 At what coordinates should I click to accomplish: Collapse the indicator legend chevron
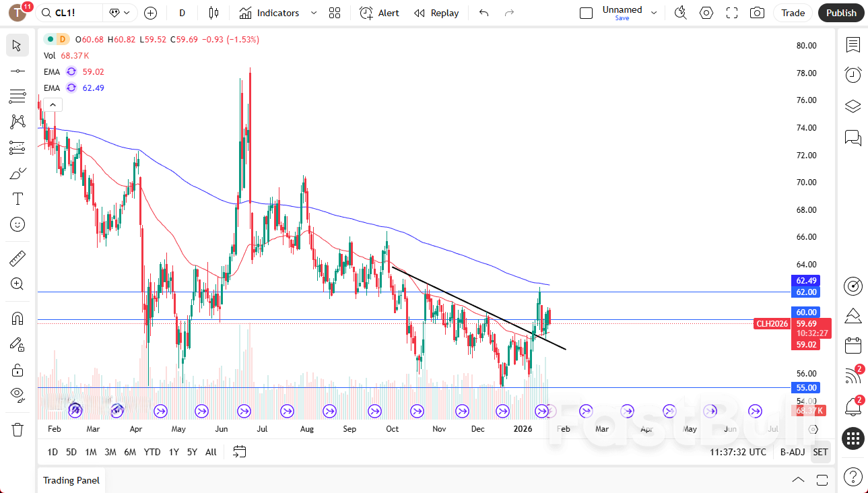53,104
